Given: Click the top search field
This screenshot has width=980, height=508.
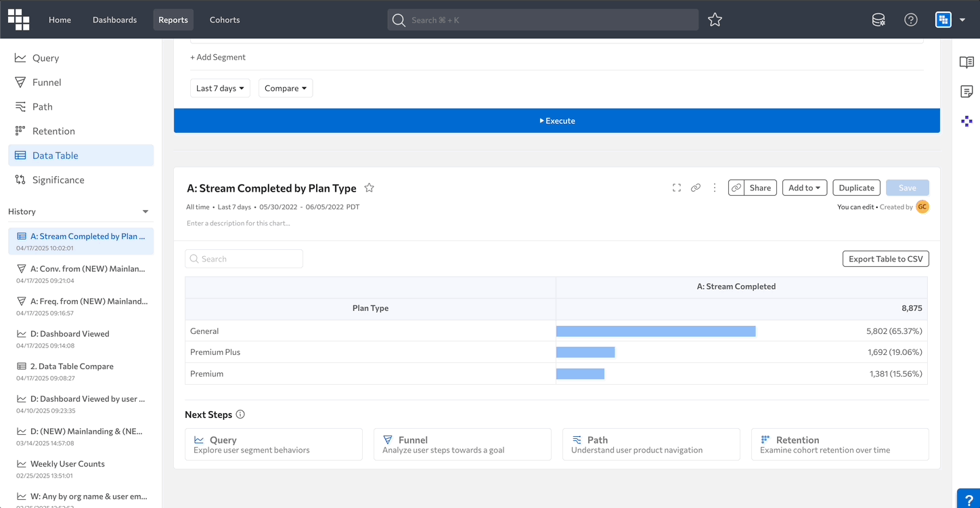Looking at the screenshot, I should click(x=543, y=20).
